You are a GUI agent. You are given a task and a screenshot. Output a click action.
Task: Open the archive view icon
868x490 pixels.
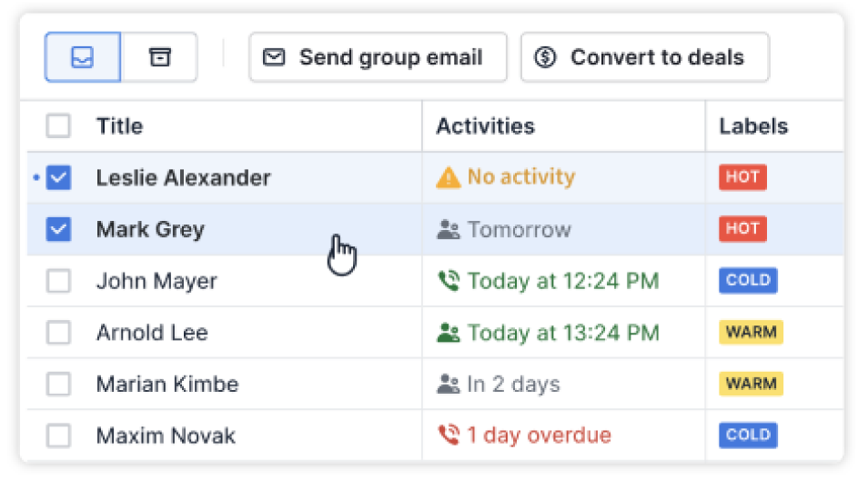(x=160, y=57)
